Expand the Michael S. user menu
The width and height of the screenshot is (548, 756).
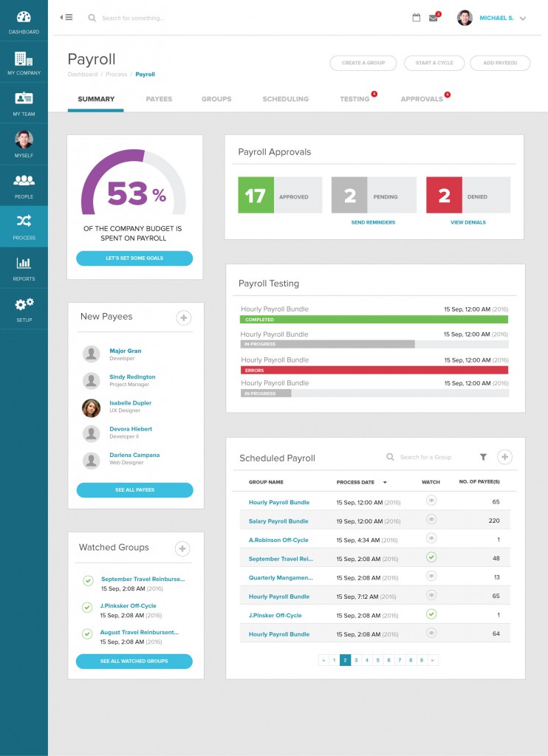coord(523,18)
